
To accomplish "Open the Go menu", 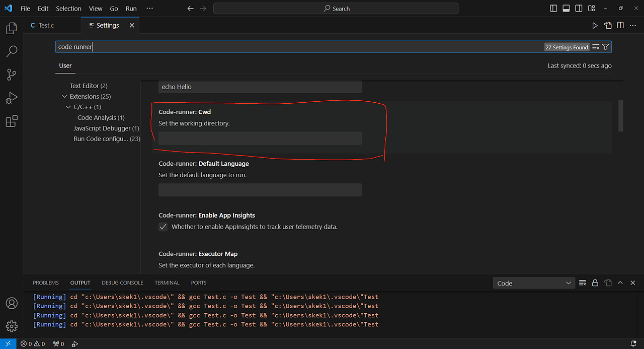I will [x=114, y=9].
